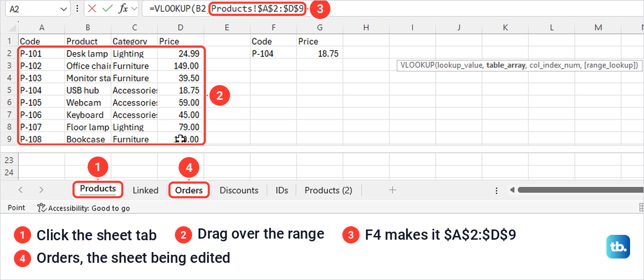Viewport: 644px width, 280px height.
Task: Cancel the formula entry with the red X
Action: tap(92, 9)
